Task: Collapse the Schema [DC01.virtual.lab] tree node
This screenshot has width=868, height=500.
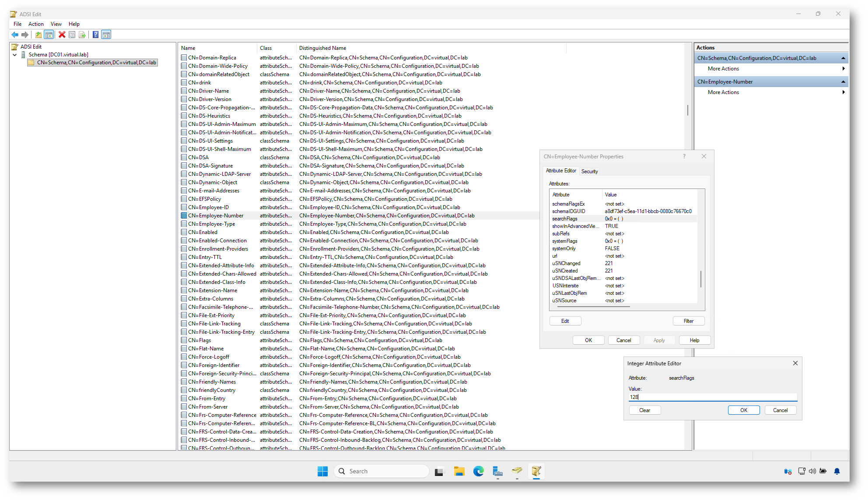Action: click(x=15, y=55)
